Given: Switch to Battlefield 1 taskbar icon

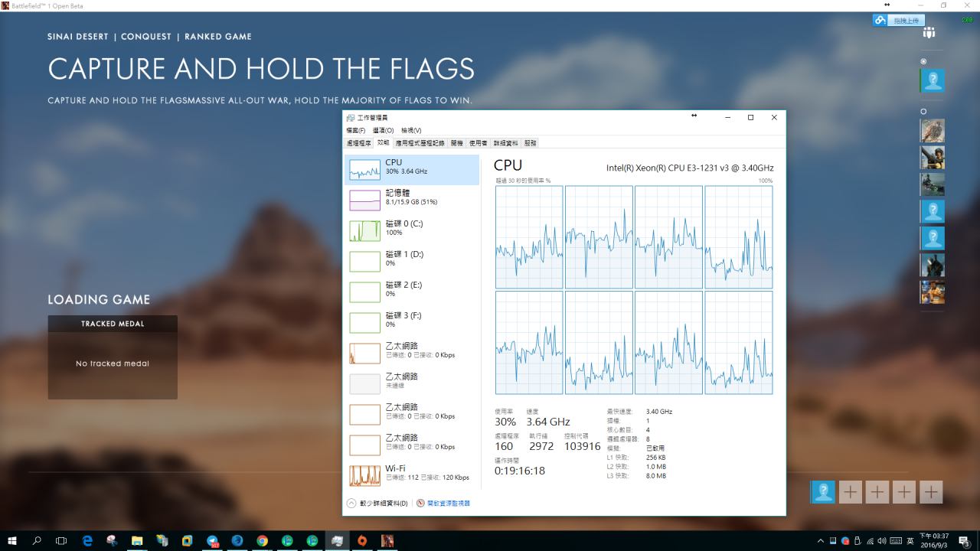Looking at the screenshot, I should pos(387,541).
